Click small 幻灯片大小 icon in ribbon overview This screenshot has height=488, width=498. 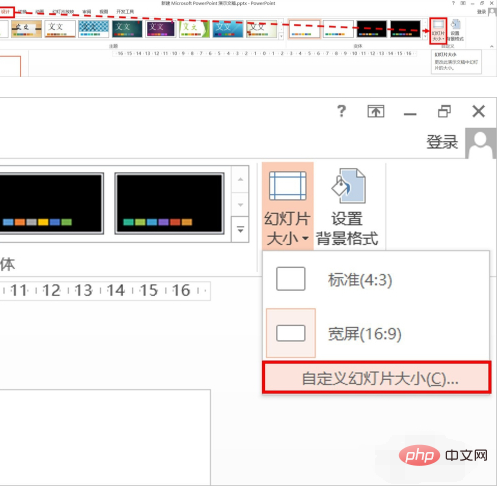438,31
